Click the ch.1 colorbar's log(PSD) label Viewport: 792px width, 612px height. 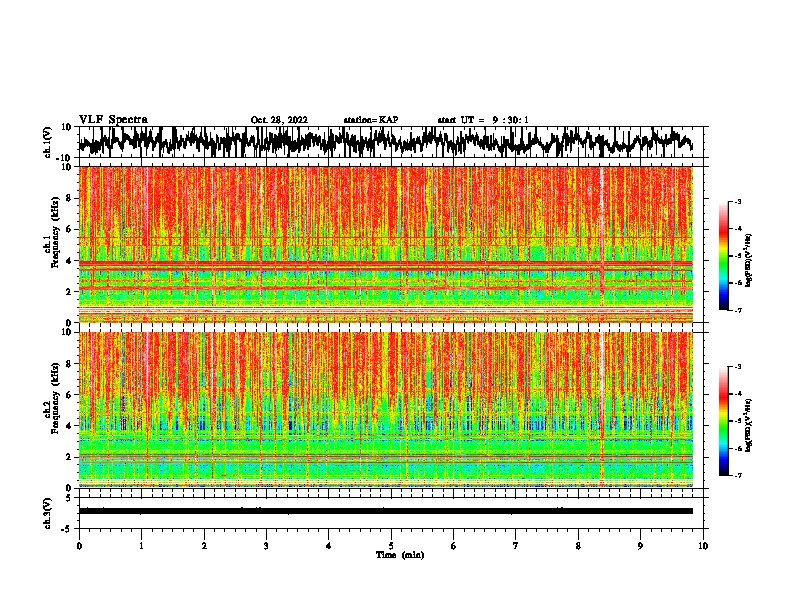(x=749, y=260)
